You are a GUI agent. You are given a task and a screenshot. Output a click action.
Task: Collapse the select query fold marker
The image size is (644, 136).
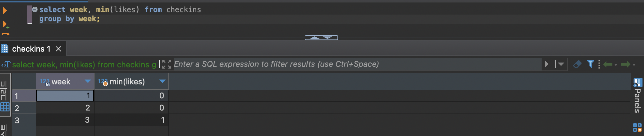click(x=35, y=9)
